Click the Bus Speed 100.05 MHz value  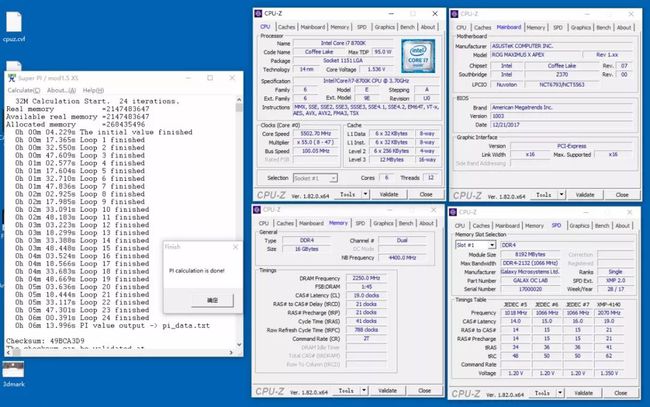(x=315, y=151)
